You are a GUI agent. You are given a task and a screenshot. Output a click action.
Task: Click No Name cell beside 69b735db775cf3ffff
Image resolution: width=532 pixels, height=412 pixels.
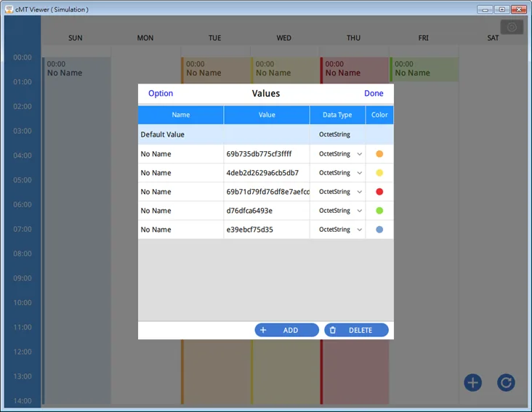180,154
